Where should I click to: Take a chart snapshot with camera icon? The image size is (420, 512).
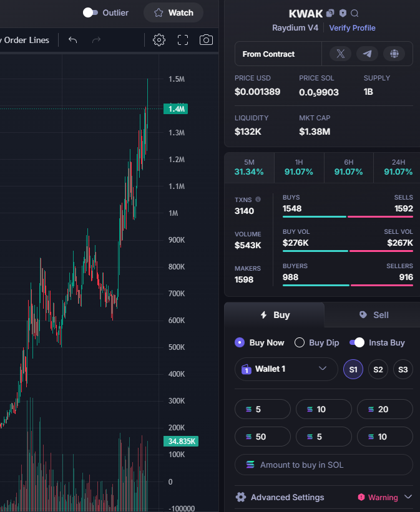(x=206, y=40)
